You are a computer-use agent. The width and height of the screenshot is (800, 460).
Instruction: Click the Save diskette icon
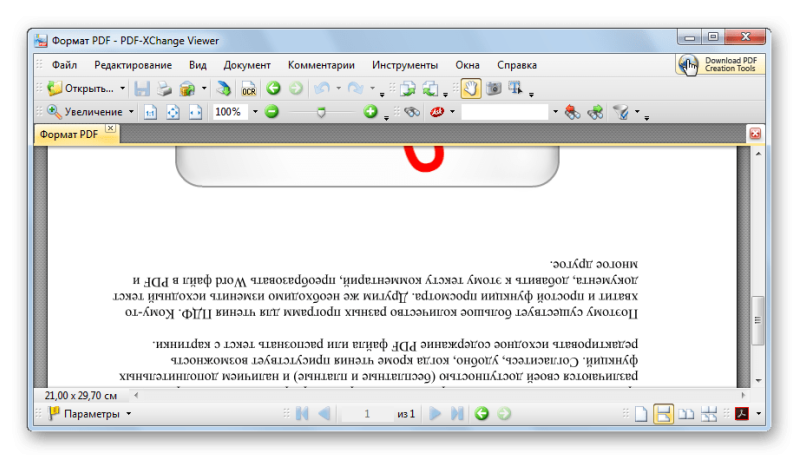coord(142,89)
